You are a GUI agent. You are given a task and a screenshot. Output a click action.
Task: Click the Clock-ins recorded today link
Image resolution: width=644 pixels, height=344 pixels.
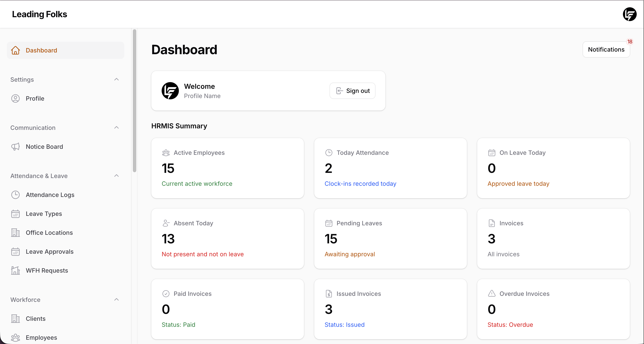(x=360, y=183)
